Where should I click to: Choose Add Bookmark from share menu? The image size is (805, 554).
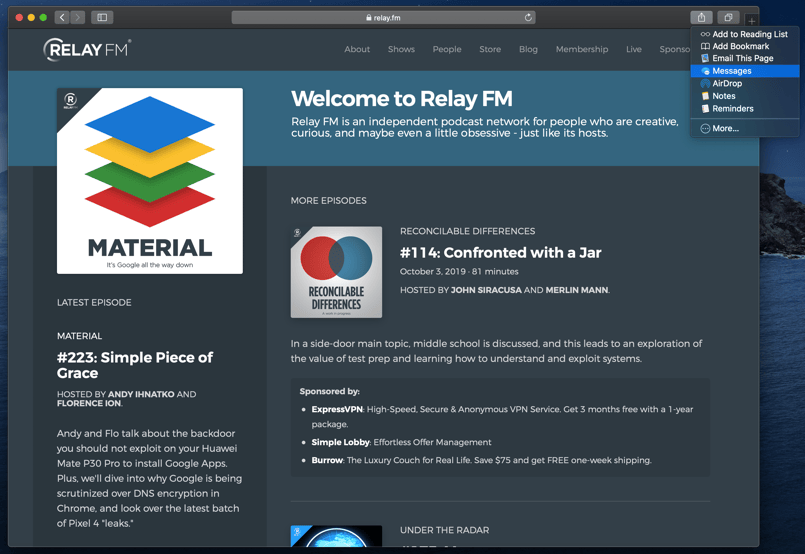pos(745,46)
